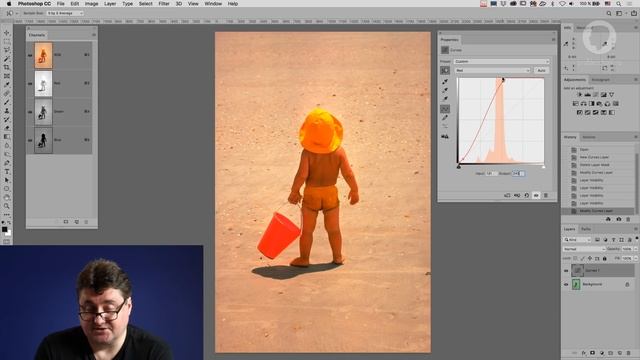Image resolution: width=640 pixels, height=360 pixels.
Task: Select the Magic Wand tool
Action: [x=7, y=59]
